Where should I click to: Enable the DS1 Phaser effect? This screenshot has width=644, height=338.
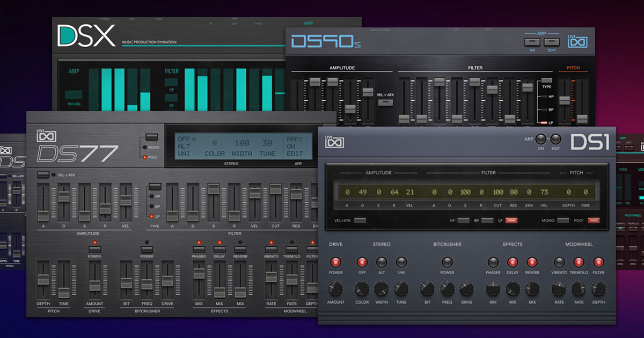[493, 262]
